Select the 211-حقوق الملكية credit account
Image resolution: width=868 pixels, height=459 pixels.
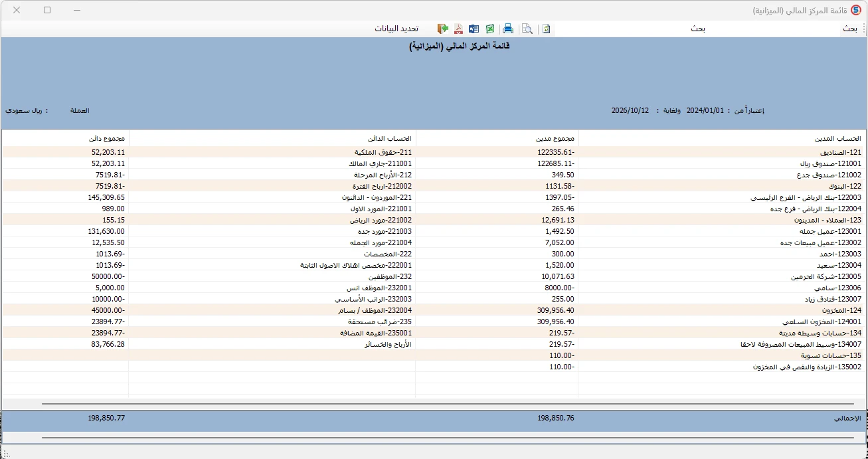[383, 152]
